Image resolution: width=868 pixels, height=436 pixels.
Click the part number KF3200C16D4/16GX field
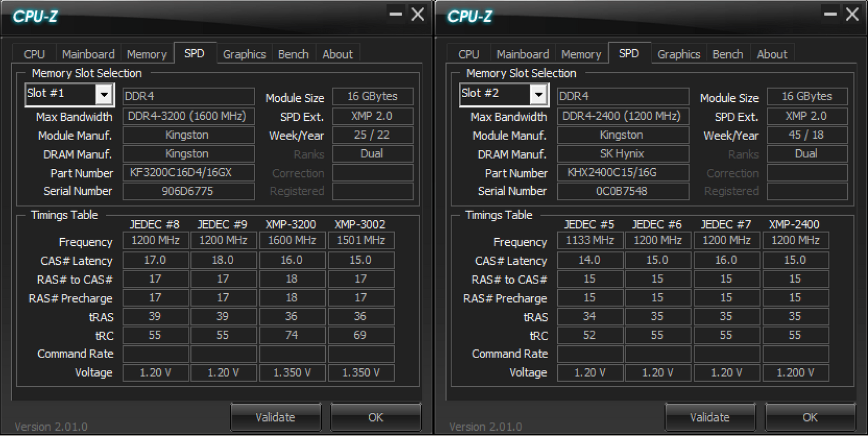[189, 172]
